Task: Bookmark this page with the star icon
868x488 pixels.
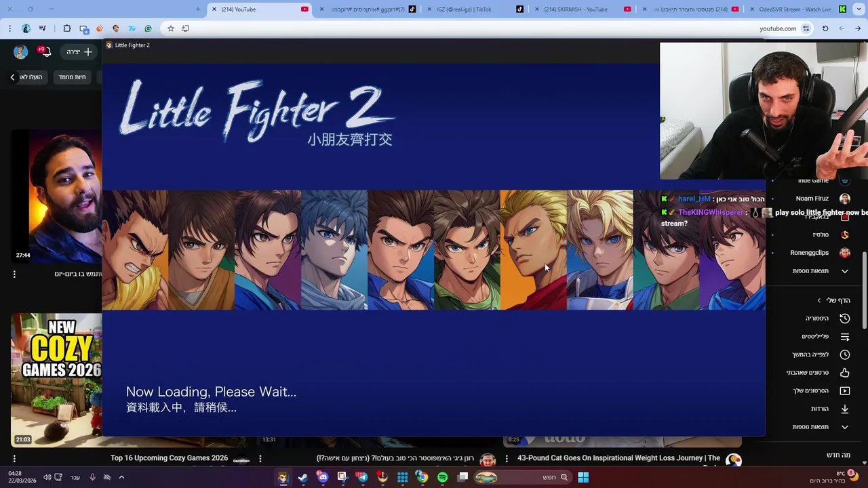Action: (x=171, y=28)
